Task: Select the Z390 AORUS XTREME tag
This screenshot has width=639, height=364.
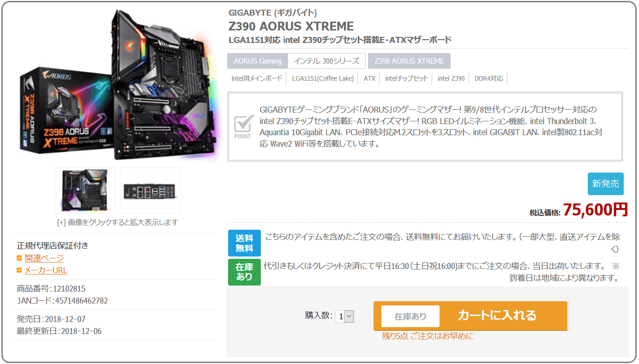Action: pyautogui.click(x=410, y=61)
